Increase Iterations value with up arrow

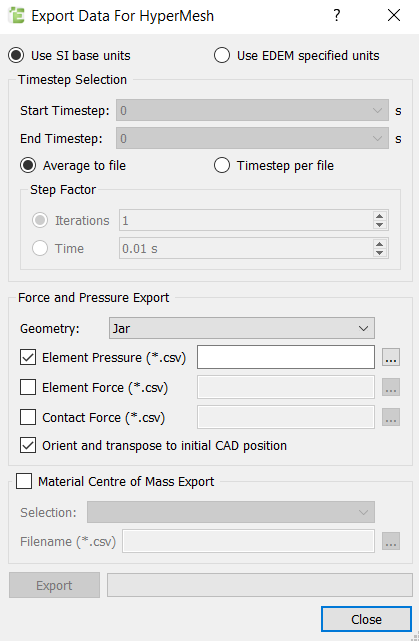[x=379, y=217]
